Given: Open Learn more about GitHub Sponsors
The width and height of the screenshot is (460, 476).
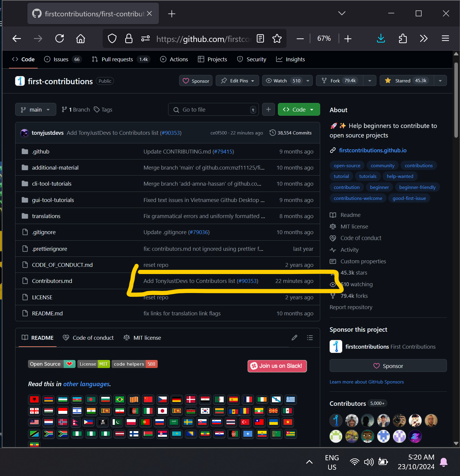Looking at the screenshot, I should pyautogui.click(x=367, y=382).
